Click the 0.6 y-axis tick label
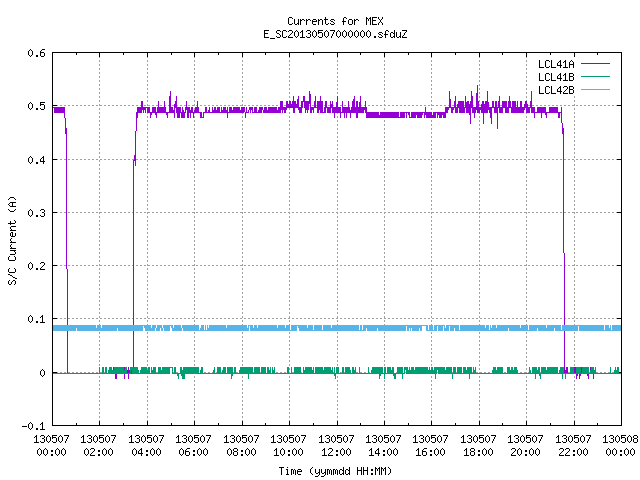This screenshot has width=640, height=480. pos(36,53)
